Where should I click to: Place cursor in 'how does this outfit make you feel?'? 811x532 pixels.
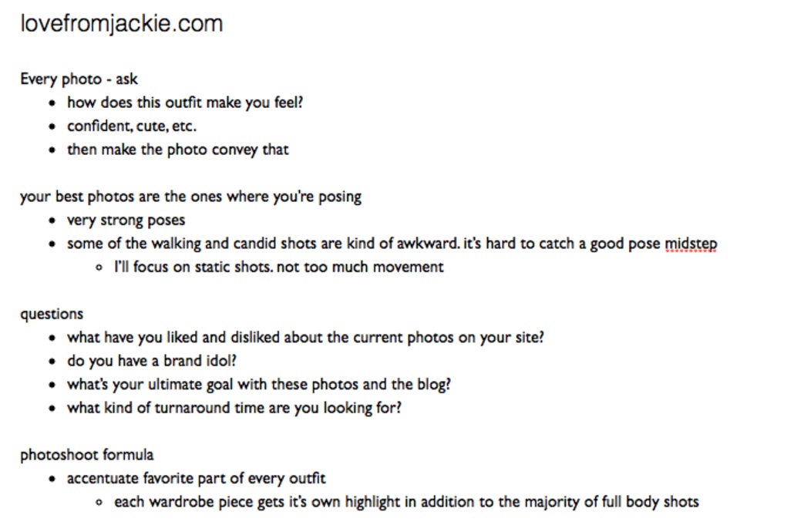[x=185, y=103]
